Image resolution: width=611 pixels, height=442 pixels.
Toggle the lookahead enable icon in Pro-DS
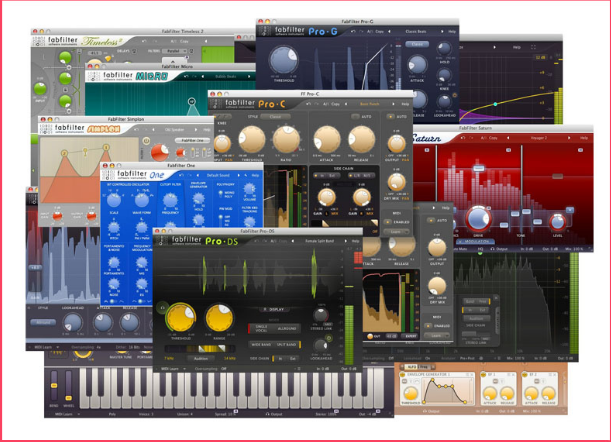coord(329,338)
